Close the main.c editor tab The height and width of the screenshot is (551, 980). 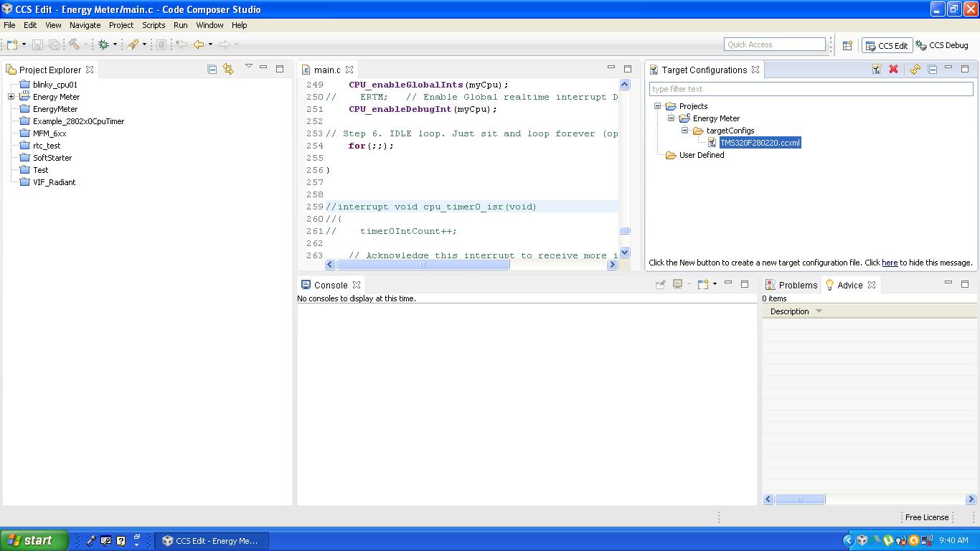349,70
